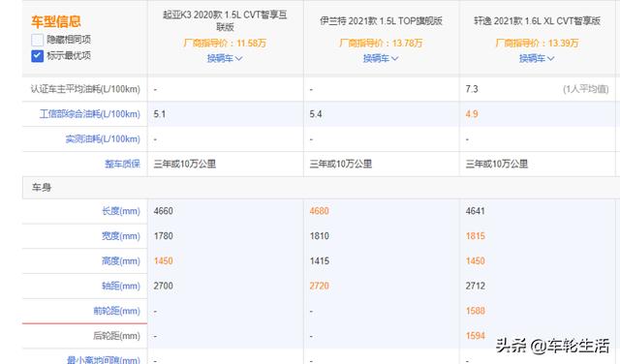The width and height of the screenshot is (620, 364).
Task: Click the 1415 height value
Action: click(319, 260)
